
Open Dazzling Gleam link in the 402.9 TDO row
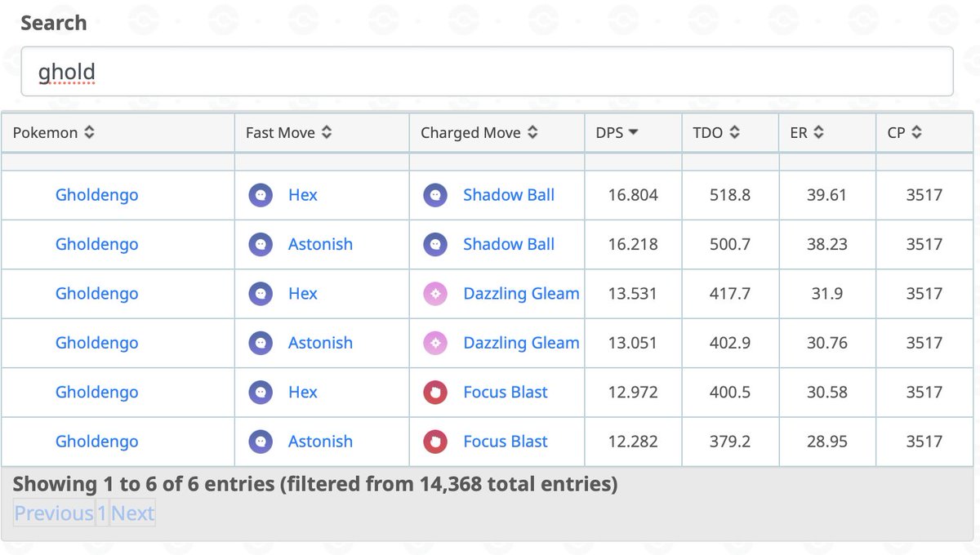521,343
